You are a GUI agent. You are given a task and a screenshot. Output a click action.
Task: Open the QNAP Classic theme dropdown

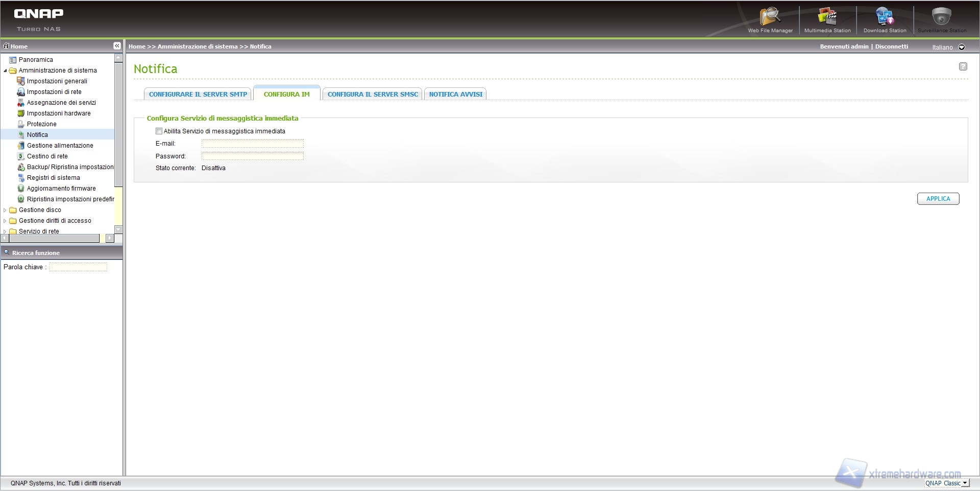pos(964,483)
